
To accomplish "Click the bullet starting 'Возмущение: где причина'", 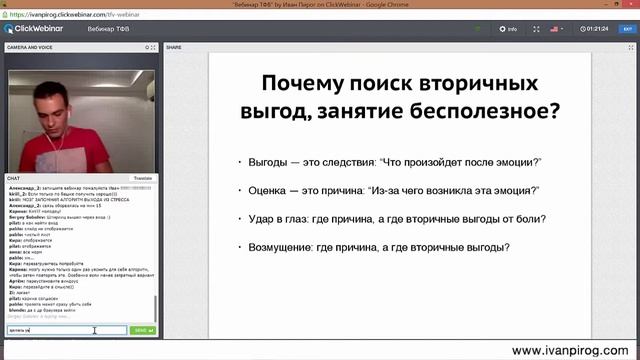I will [379, 247].
